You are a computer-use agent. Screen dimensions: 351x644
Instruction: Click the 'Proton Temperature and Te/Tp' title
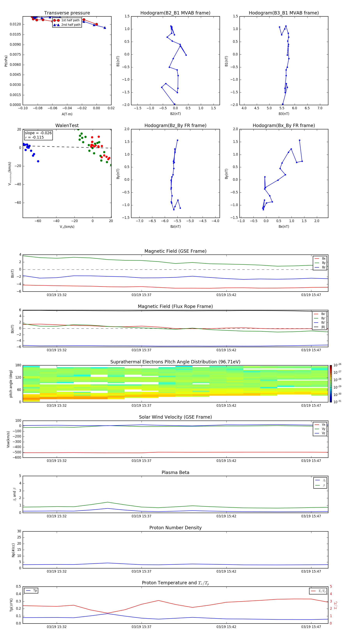click(175, 583)
